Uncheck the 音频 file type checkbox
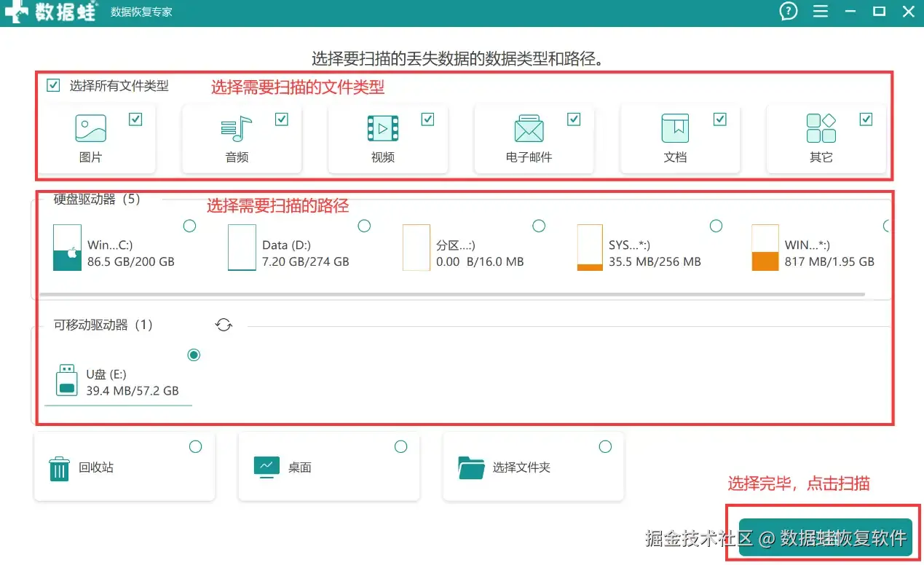The width and height of the screenshot is (924, 565). pyautogui.click(x=282, y=119)
